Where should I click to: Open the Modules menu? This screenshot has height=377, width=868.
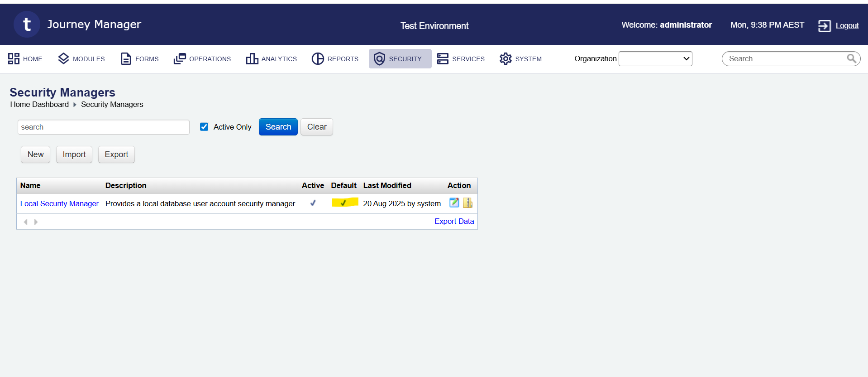coord(81,59)
